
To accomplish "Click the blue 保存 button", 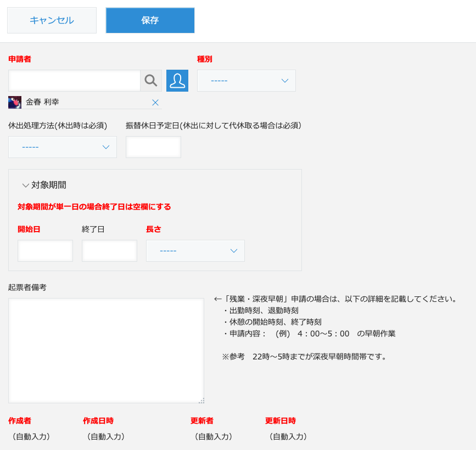I will coord(150,20).
